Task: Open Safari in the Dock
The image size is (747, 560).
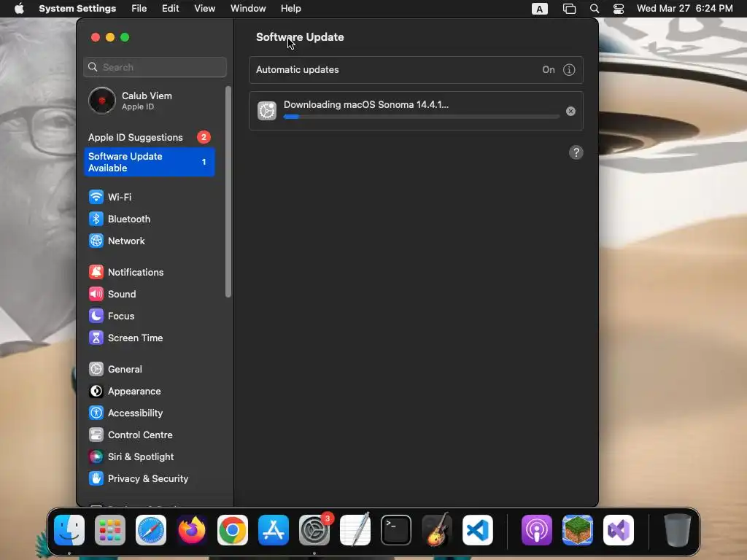Action: [x=151, y=530]
